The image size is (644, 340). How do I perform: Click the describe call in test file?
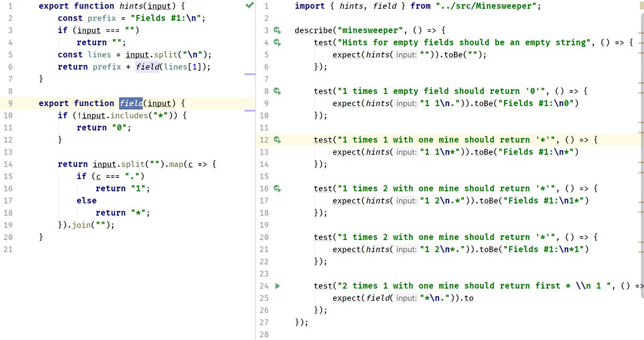tap(314, 30)
